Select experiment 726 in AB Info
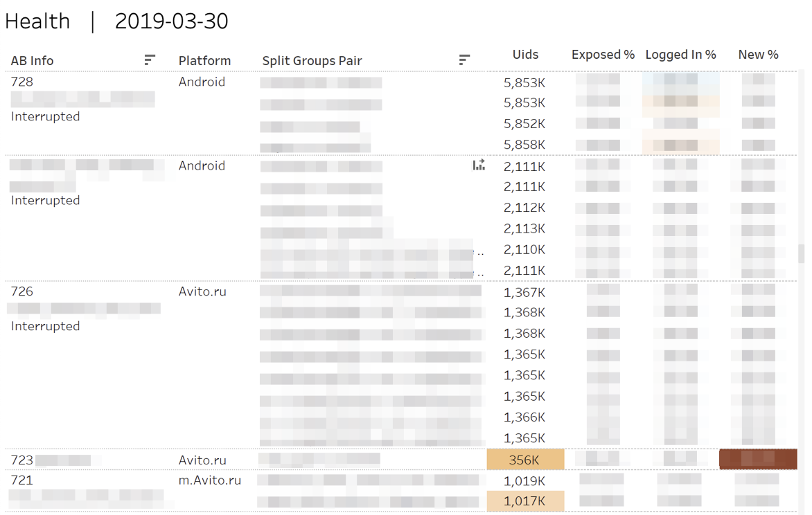Image resolution: width=812 pixels, height=515 pixels. click(x=22, y=291)
